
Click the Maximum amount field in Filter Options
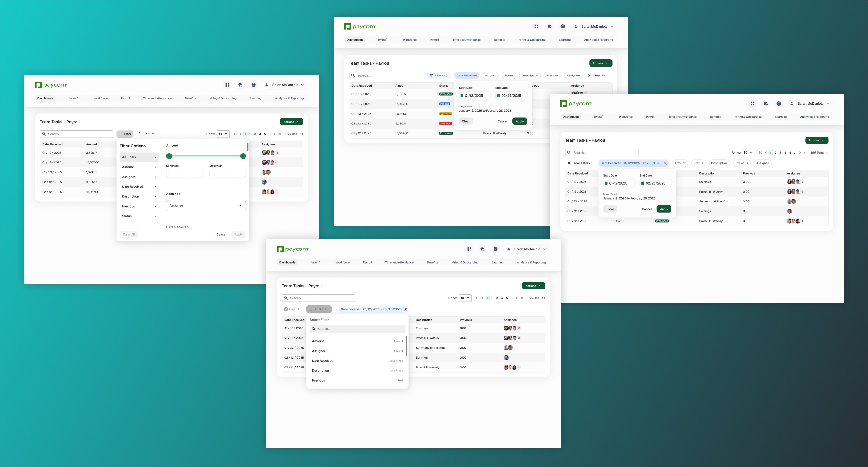coord(228,174)
